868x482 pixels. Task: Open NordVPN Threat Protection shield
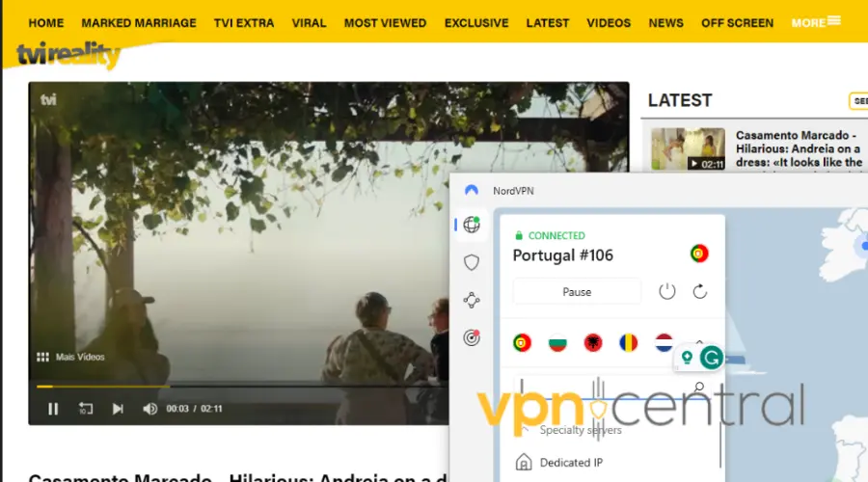[472, 262]
